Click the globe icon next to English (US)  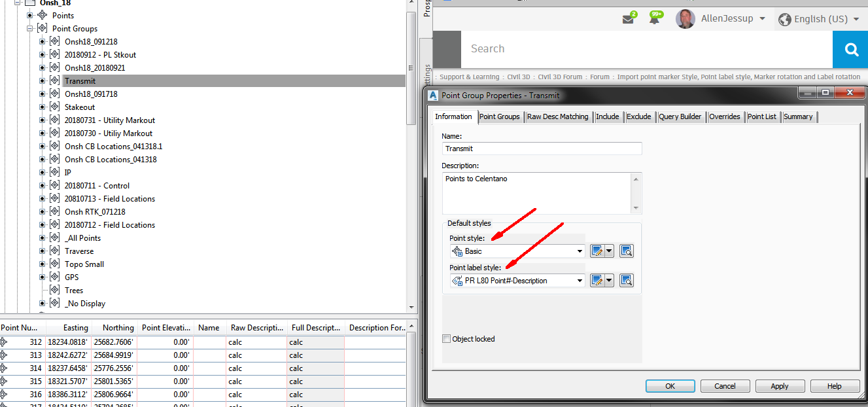(x=784, y=19)
